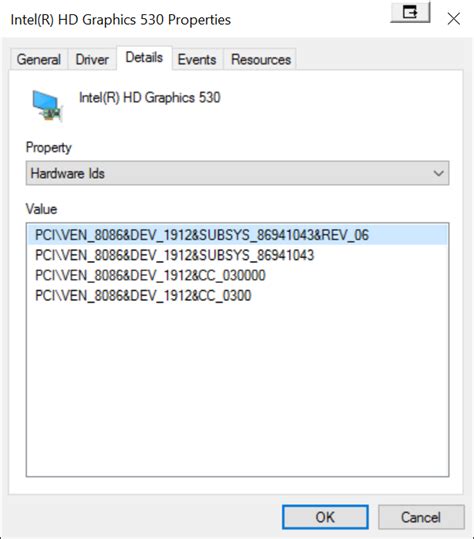Select value ending with CC_030000

click(237, 275)
